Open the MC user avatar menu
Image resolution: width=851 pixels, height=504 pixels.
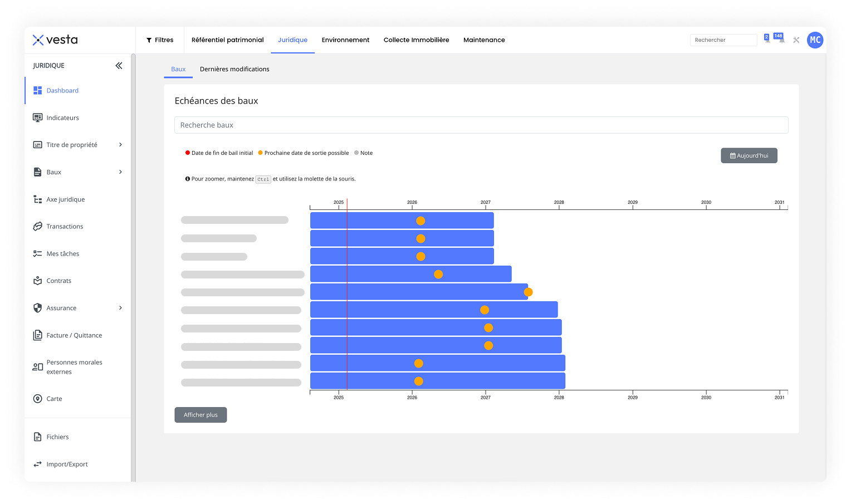pos(815,40)
